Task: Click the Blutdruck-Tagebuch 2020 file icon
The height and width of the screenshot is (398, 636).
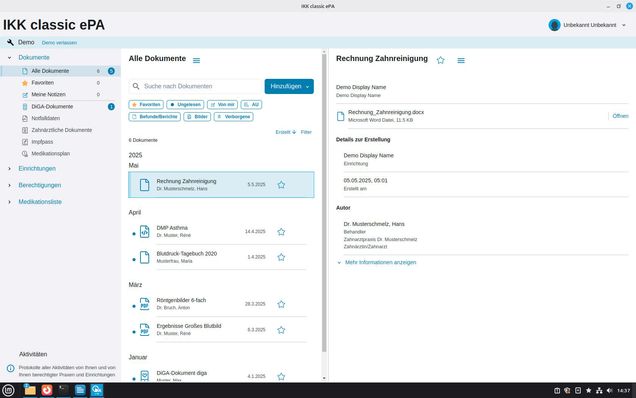Action: [x=144, y=257]
